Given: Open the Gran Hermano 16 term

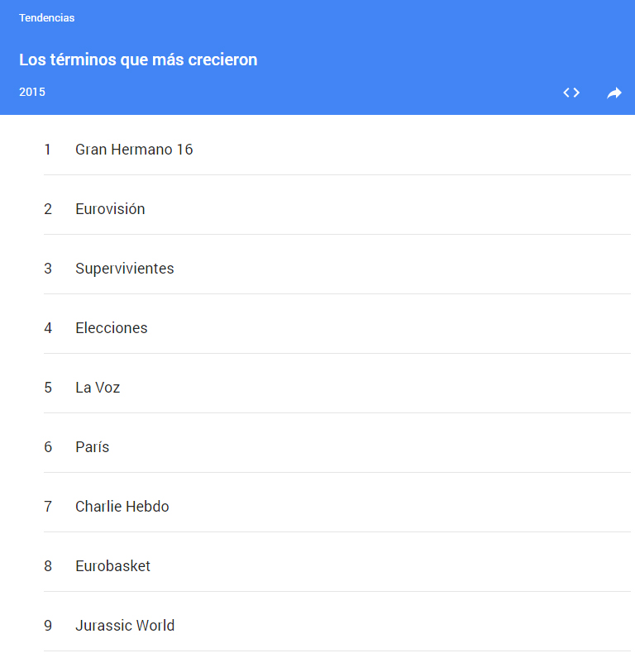Looking at the screenshot, I should tap(134, 150).
